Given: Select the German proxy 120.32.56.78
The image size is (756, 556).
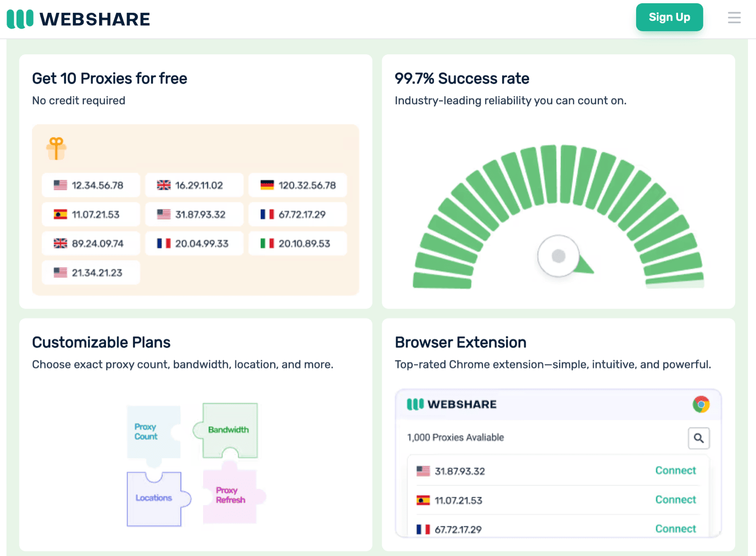Looking at the screenshot, I should click(x=298, y=185).
